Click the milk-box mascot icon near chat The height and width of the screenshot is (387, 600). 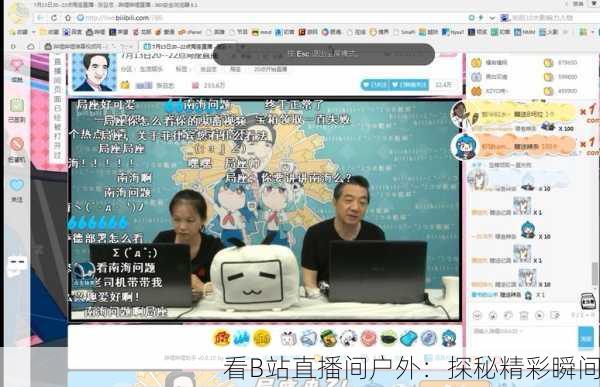[587, 301]
